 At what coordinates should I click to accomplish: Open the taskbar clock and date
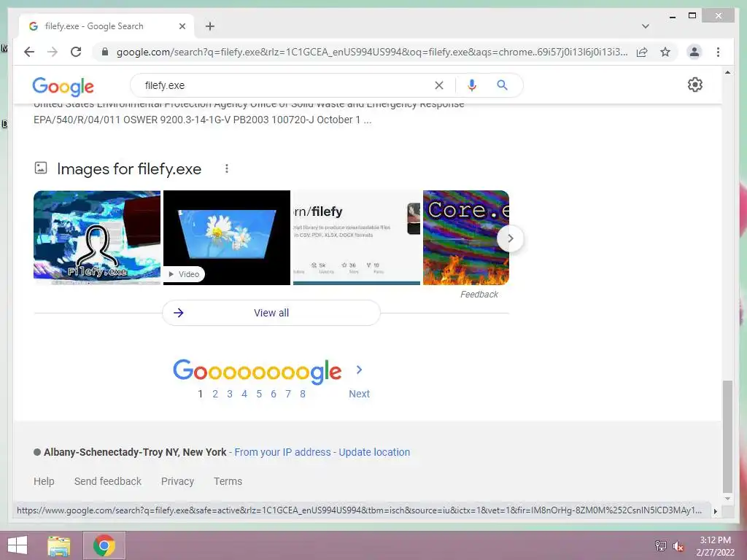(715, 545)
